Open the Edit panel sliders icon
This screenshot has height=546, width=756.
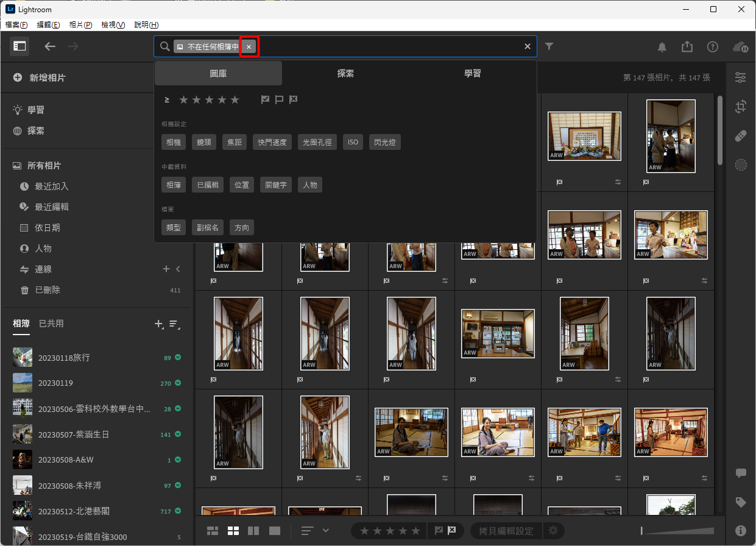[740, 77]
